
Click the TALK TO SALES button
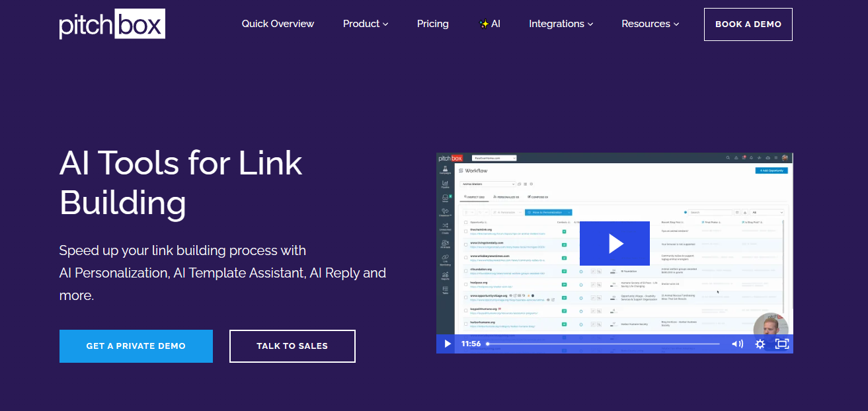click(x=292, y=346)
